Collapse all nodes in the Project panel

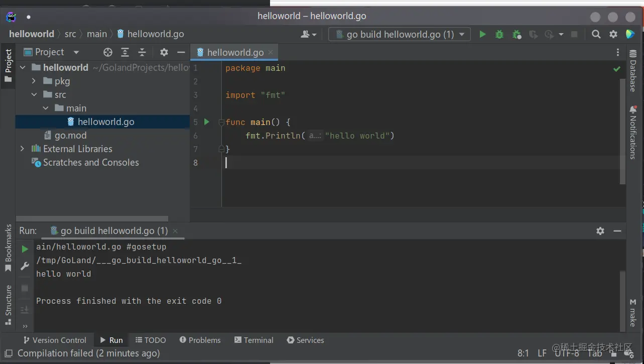[x=142, y=52]
